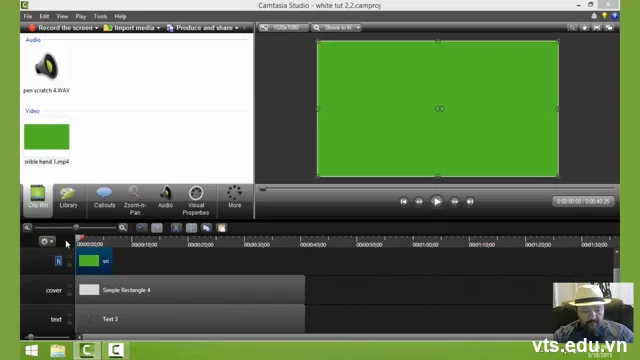The image size is (640, 360).
Task: Click the Split icon in the timeline toolbar
Action: click(x=191, y=228)
